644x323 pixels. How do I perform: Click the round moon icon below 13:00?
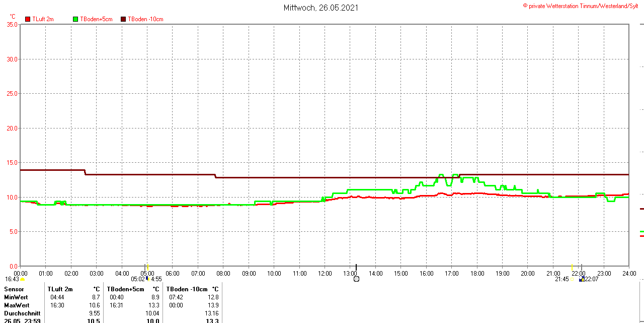[x=356, y=279]
